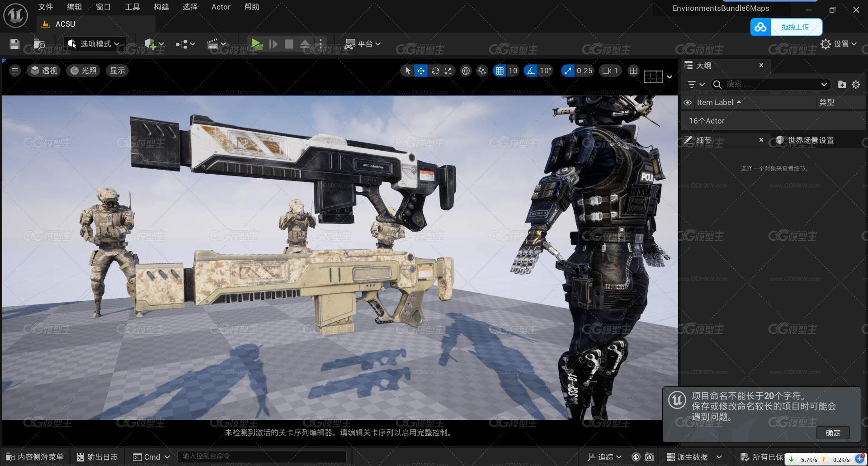868x466 pixels.
Task: Adjust camera speed setting 1
Action: point(610,71)
